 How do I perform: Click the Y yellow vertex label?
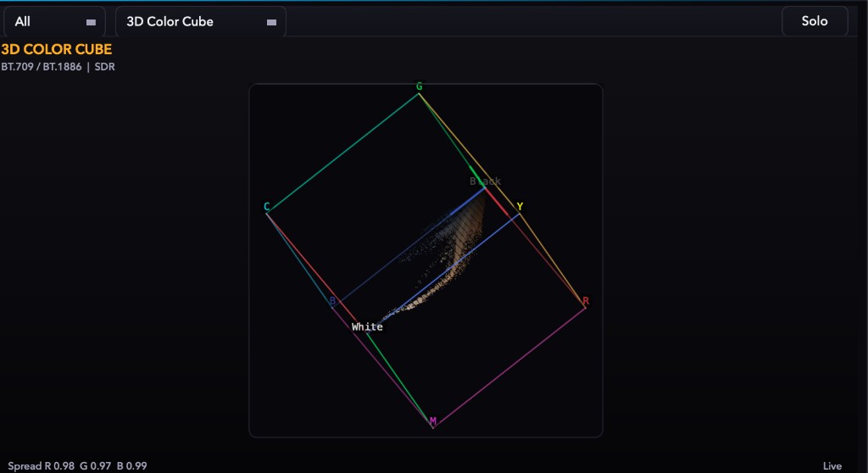[x=520, y=207]
